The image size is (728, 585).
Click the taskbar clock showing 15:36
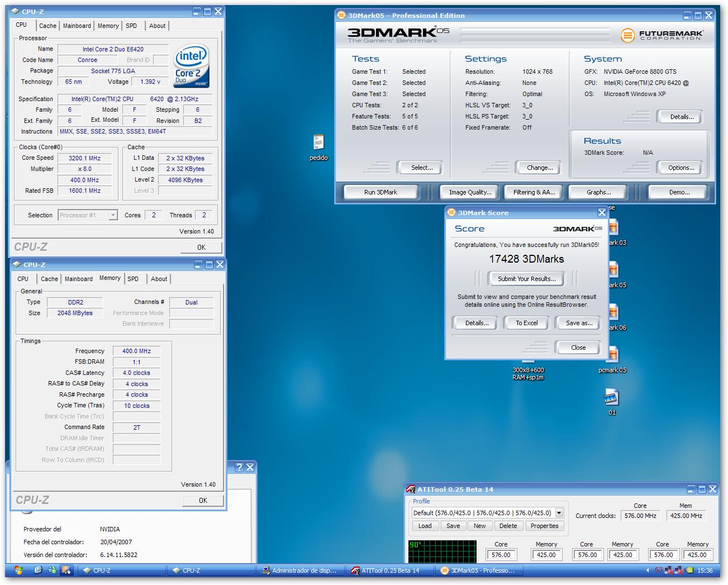click(705, 570)
